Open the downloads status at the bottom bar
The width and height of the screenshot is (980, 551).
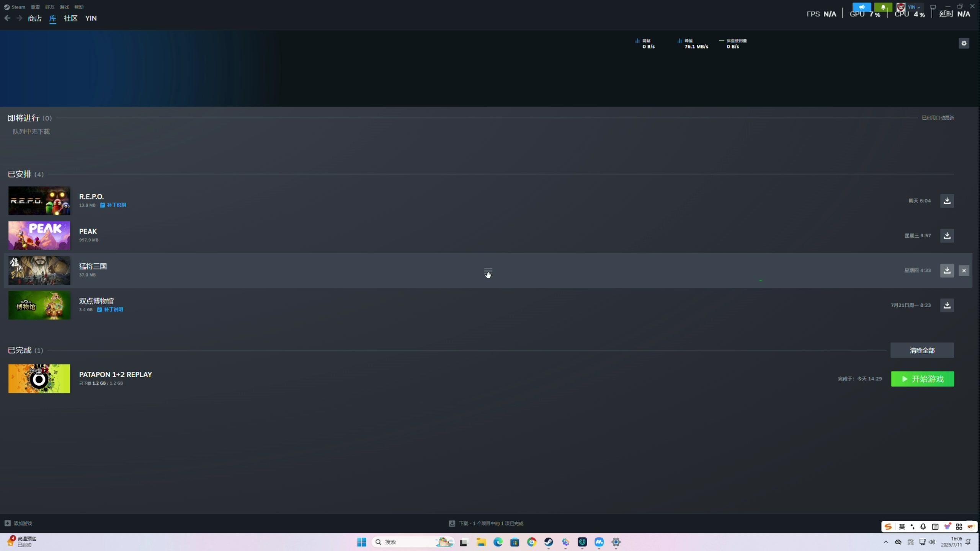486,523
